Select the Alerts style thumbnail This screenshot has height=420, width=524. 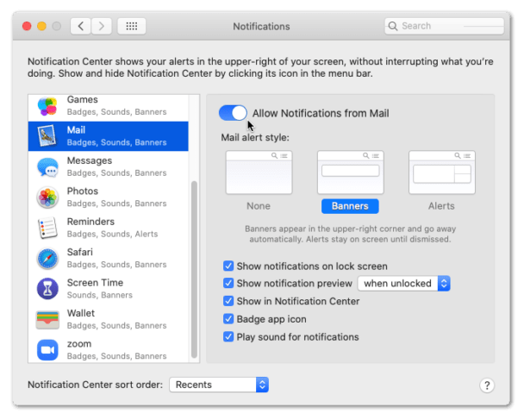(442, 172)
